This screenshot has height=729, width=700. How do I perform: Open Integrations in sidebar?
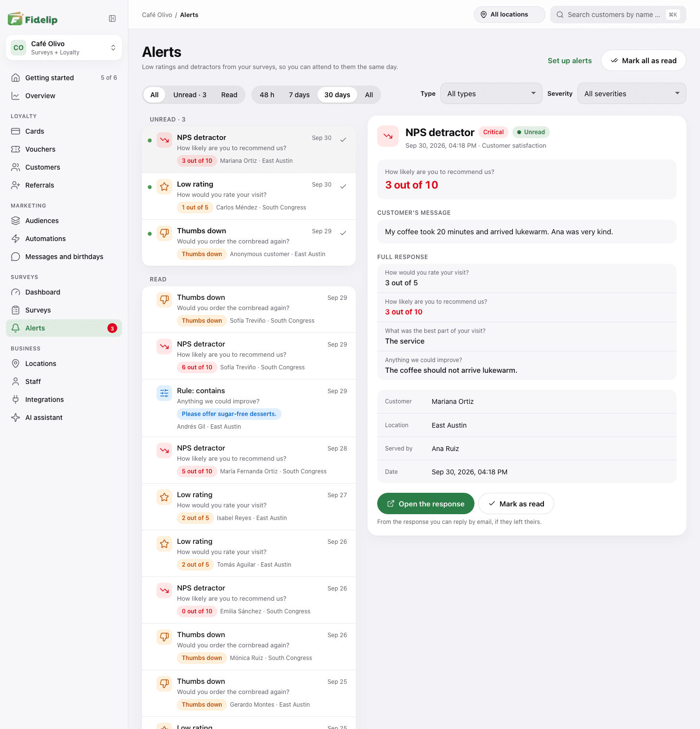point(64,399)
